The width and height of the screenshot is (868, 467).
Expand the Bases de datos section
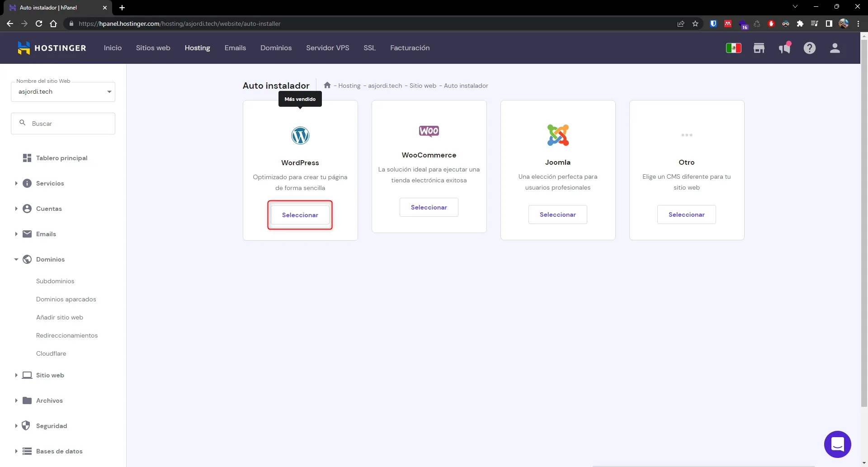click(x=16, y=451)
